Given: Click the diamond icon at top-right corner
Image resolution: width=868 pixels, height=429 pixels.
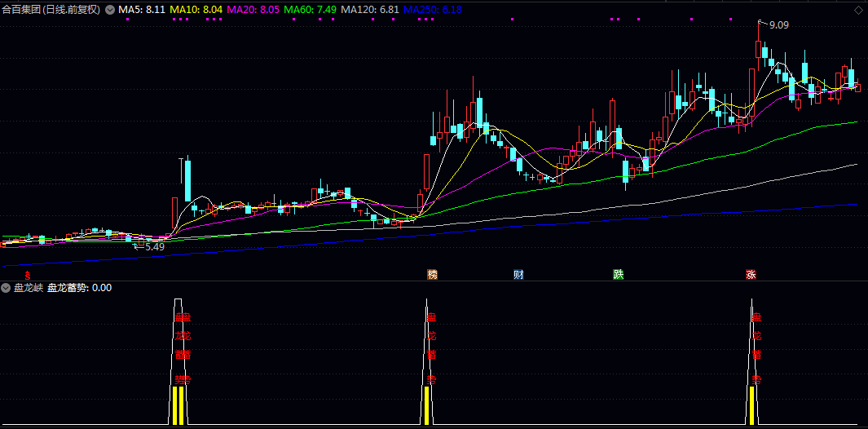Looking at the screenshot, I should point(857,10).
